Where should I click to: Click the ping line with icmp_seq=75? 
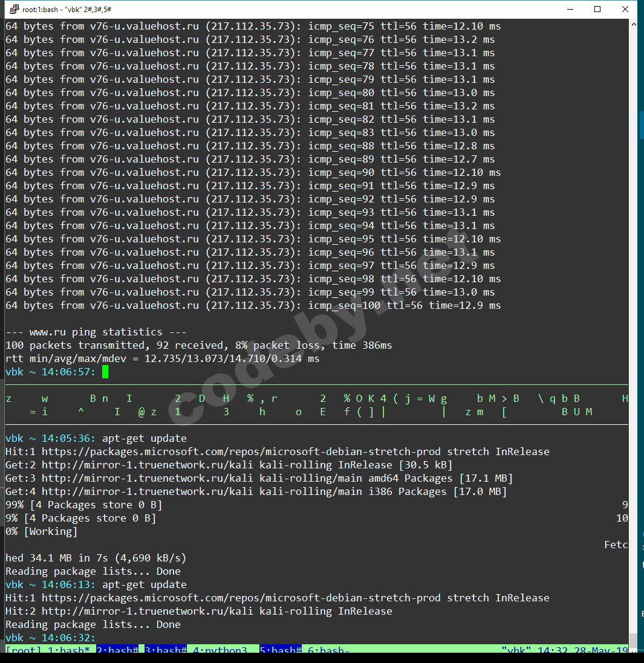(x=253, y=26)
